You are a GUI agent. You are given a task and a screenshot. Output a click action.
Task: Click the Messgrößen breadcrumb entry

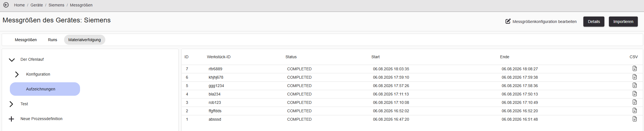81,5
